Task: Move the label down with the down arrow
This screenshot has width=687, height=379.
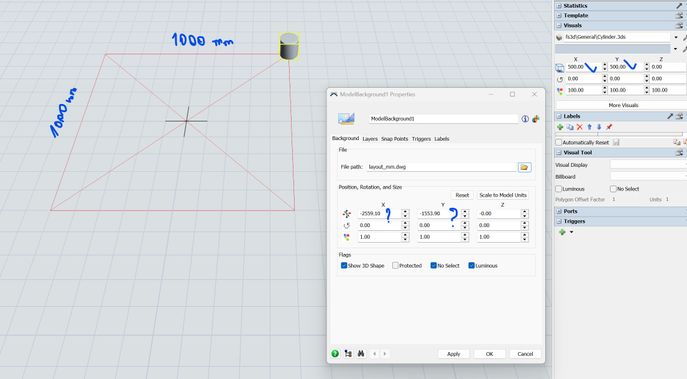Action: pyautogui.click(x=599, y=127)
